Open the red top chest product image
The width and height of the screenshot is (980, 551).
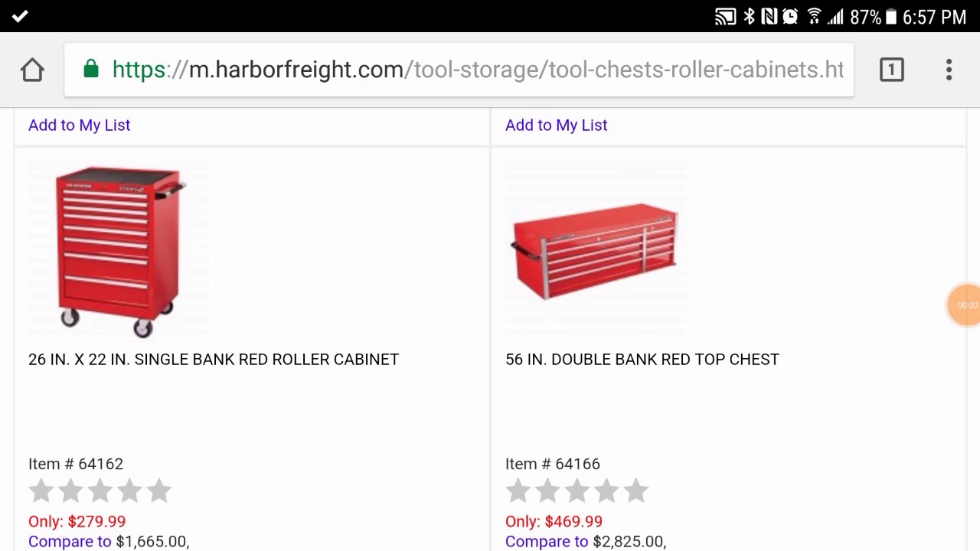tap(595, 250)
